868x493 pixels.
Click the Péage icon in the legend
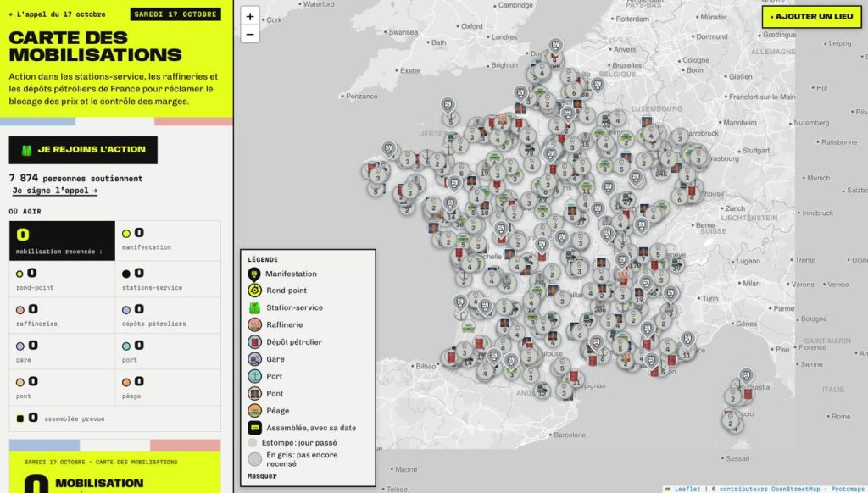[x=254, y=411]
